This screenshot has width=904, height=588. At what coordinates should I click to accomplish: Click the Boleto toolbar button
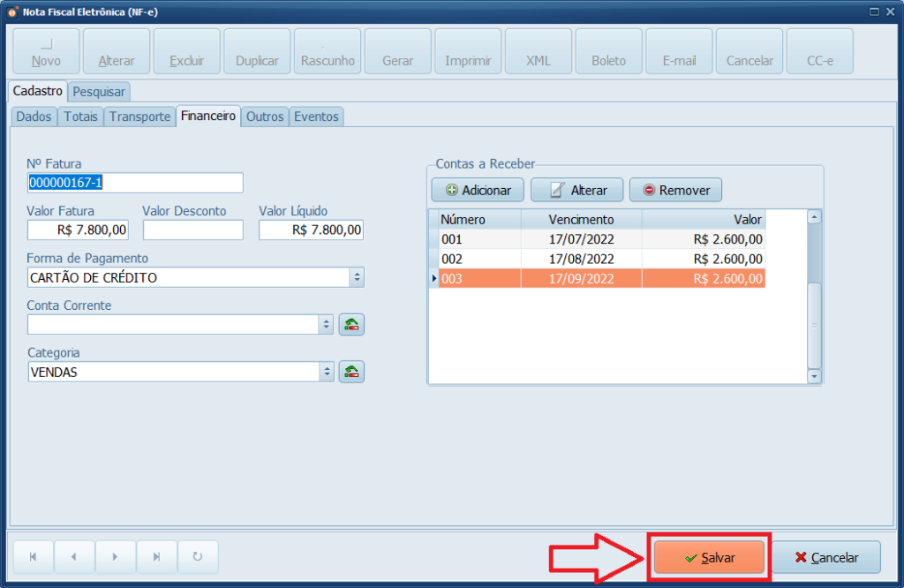coord(609,51)
